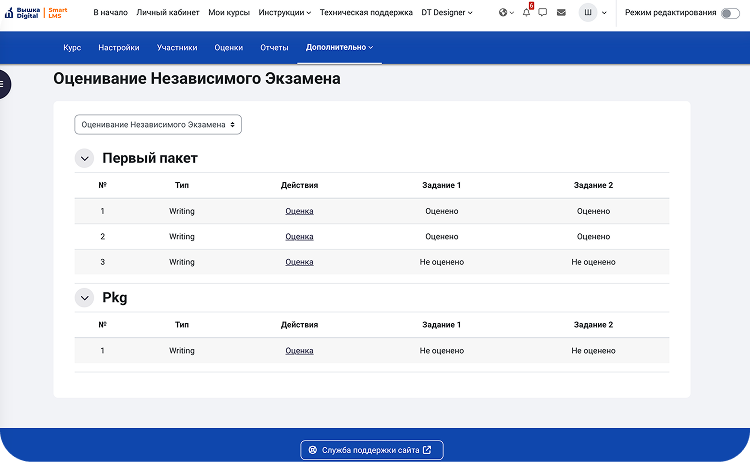
Task: Switch to the Курс tab
Action: pos(72,47)
